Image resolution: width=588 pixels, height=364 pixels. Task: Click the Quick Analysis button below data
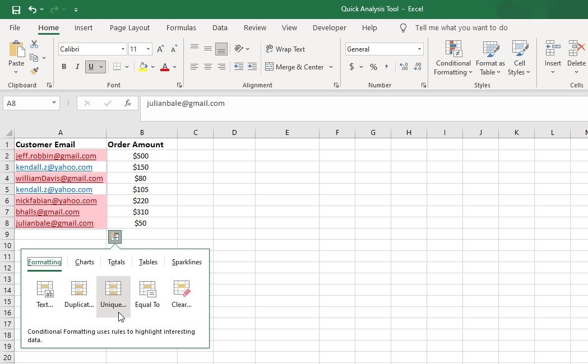pyautogui.click(x=114, y=237)
